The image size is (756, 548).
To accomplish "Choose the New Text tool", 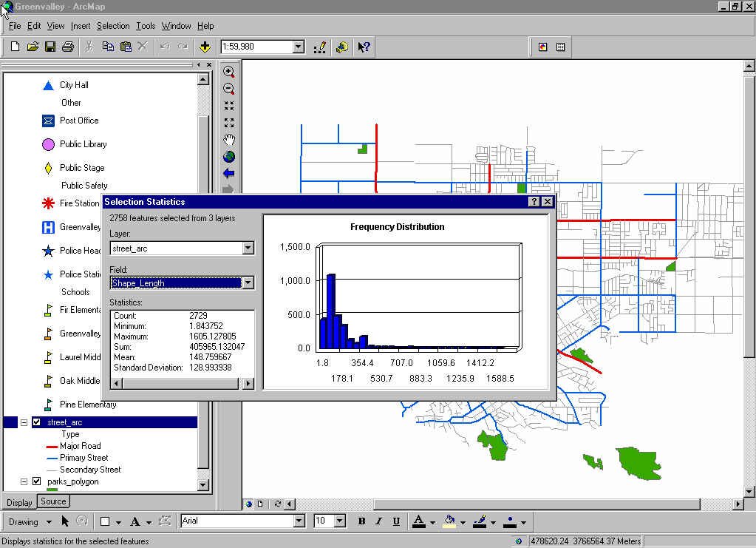I will pyautogui.click(x=135, y=521).
